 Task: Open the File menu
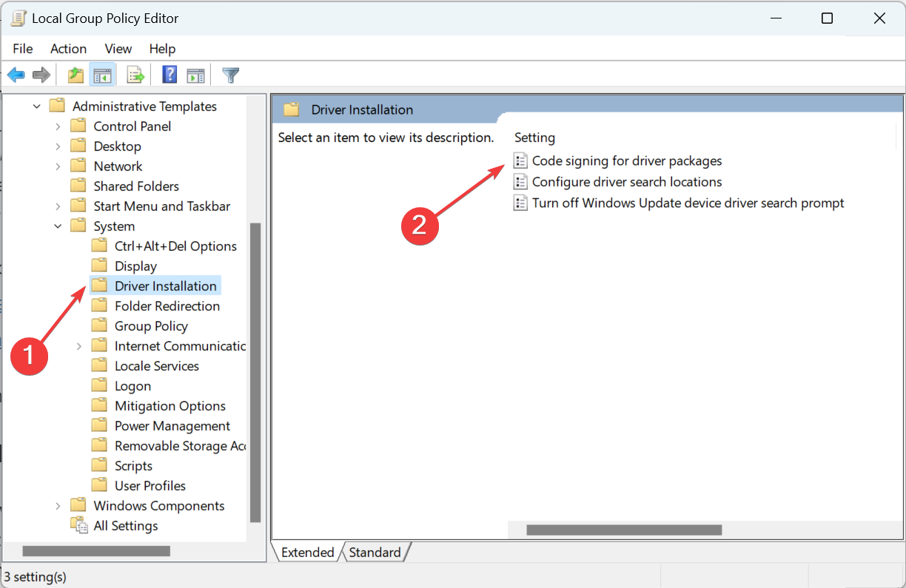click(x=23, y=48)
